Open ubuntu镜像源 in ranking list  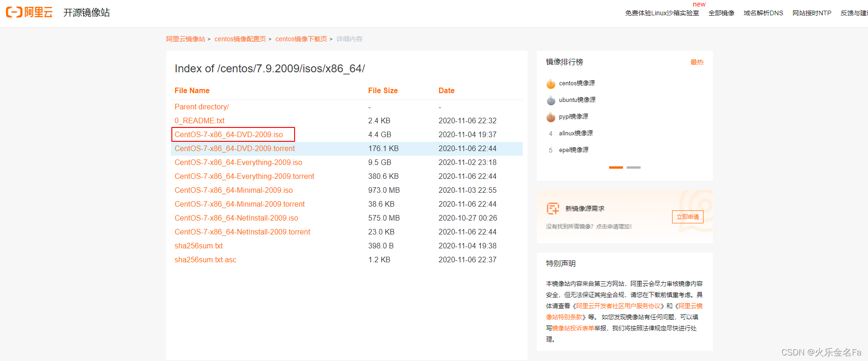(577, 100)
